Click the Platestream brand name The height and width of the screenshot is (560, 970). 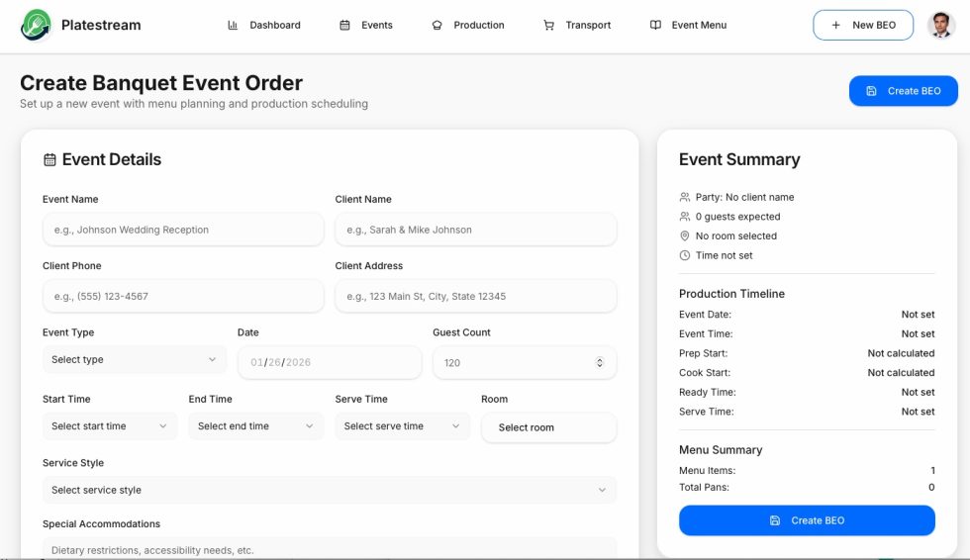click(101, 26)
